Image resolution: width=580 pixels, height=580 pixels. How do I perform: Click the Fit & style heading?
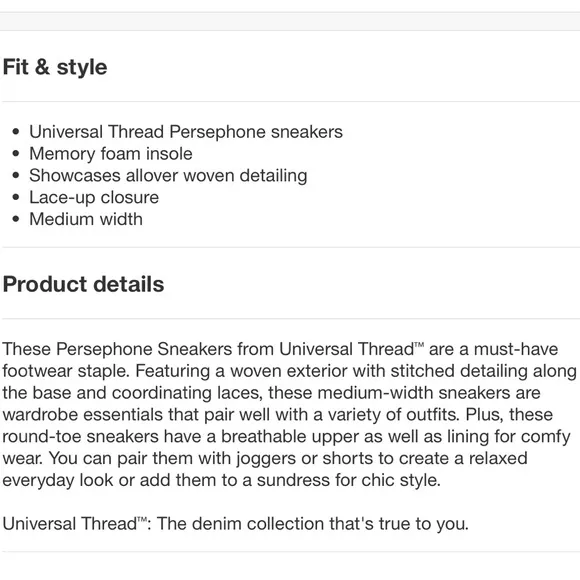coord(55,67)
